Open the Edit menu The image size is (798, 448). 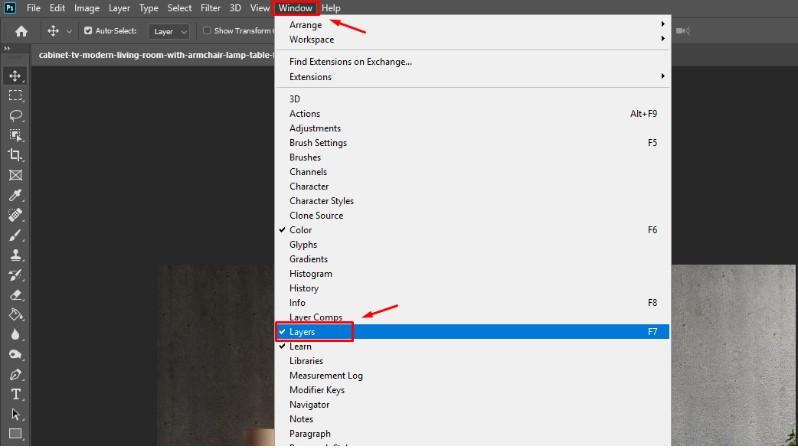point(57,8)
